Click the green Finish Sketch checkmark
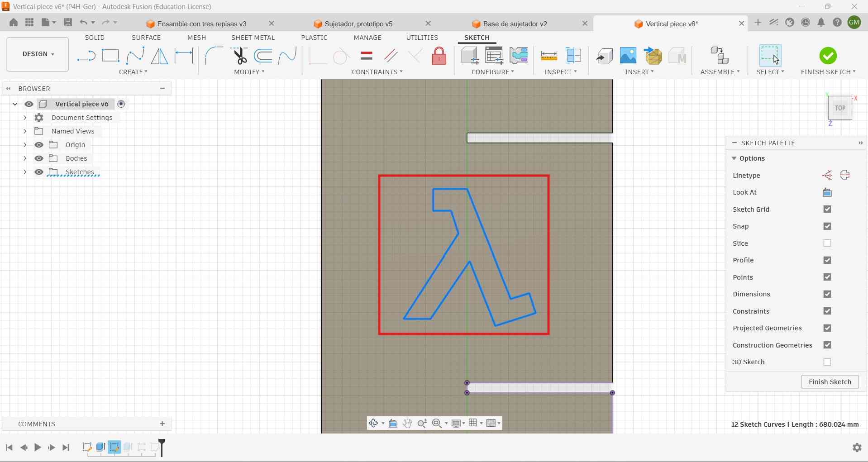 pyautogui.click(x=828, y=56)
